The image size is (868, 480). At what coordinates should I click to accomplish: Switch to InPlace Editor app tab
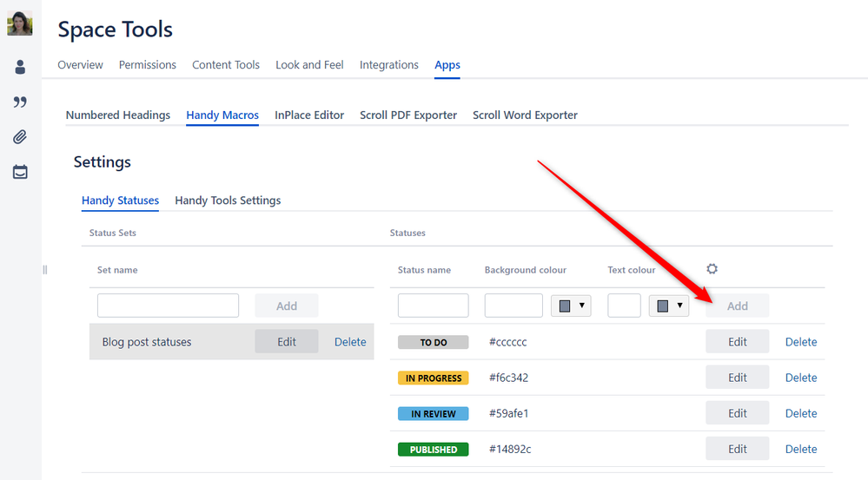[309, 115]
